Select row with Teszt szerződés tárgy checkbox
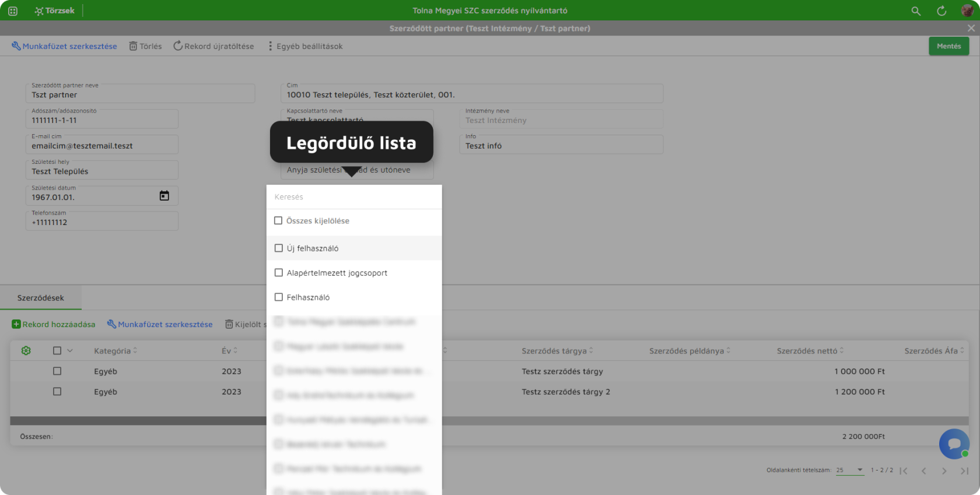980x495 pixels. (x=57, y=371)
